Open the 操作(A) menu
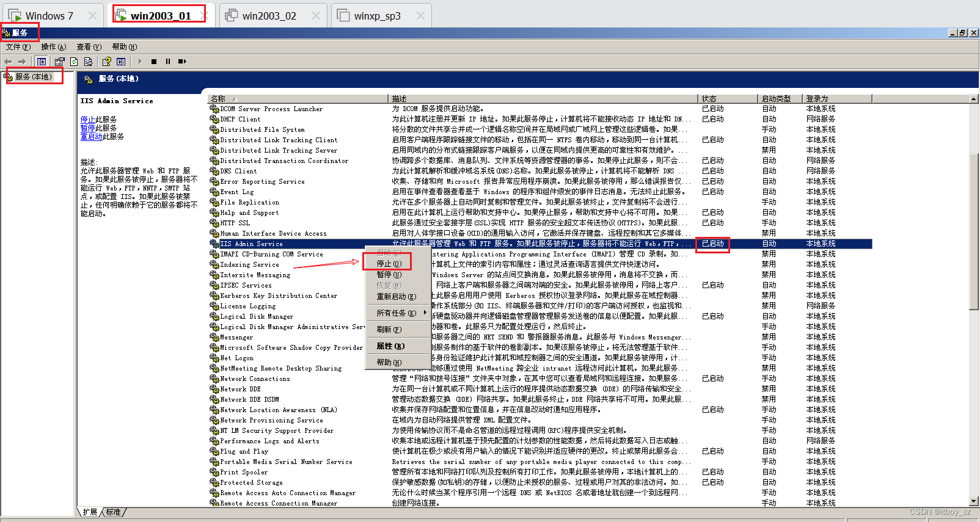Image resolution: width=980 pixels, height=522 pixels. point(53,47)
